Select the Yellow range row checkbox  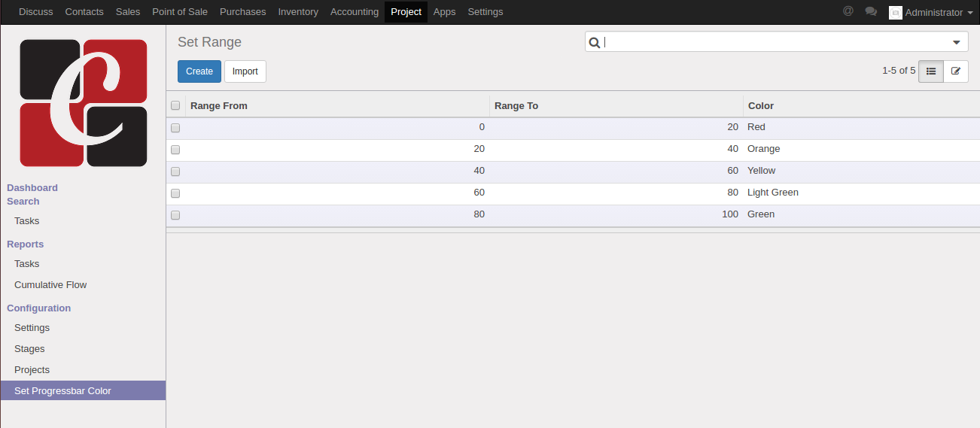(x=175, y=172)
